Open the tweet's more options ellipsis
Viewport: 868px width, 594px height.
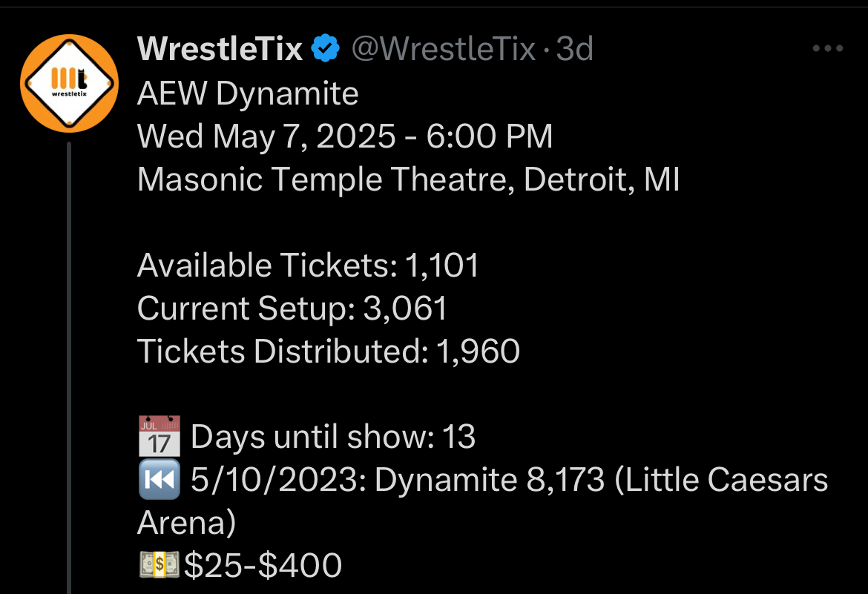pyautogui.click(x=828, y=50)
